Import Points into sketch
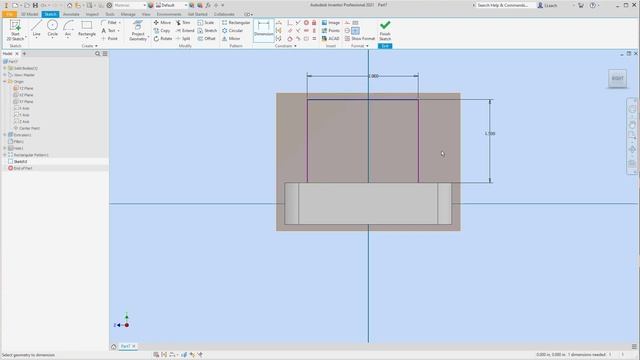Image resolution: width=640 pixels, height=360 pixels. (x=331, y=31)
